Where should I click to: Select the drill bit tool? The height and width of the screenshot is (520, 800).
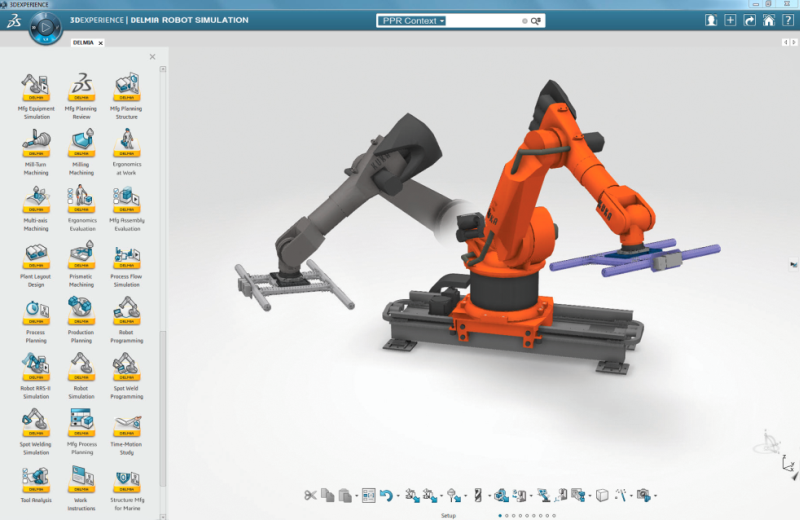click(478, 495)
